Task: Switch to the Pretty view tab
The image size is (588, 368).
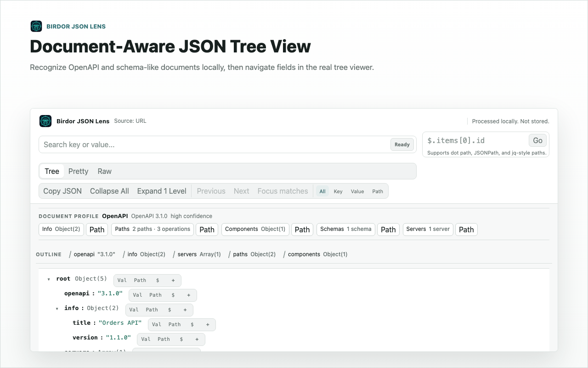Action: pyautogui.click(x=78, y=171)
